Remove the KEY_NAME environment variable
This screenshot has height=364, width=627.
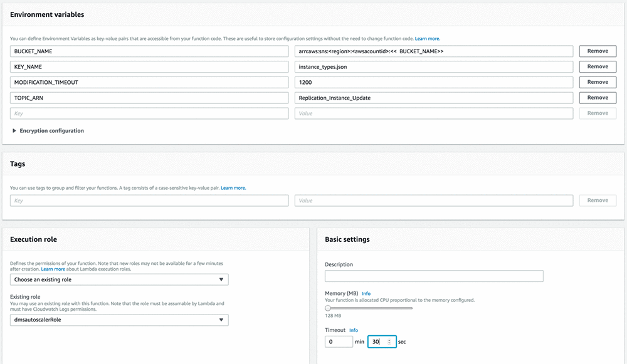tap(598, 66)
